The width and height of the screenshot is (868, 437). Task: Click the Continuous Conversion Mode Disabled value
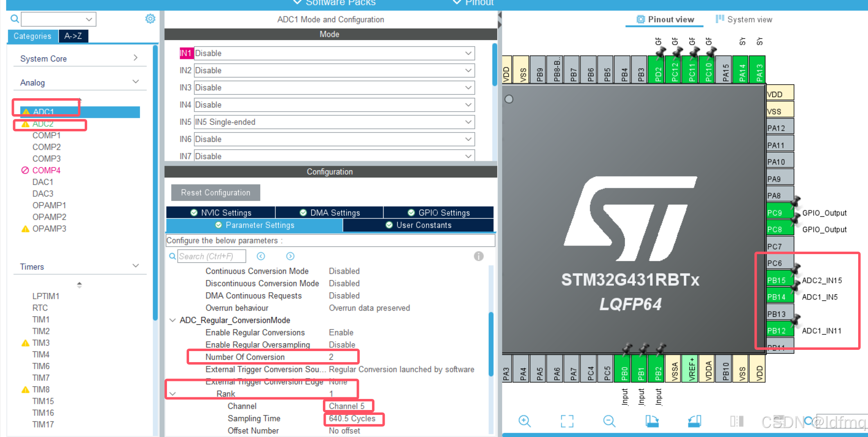click(344, 271)
